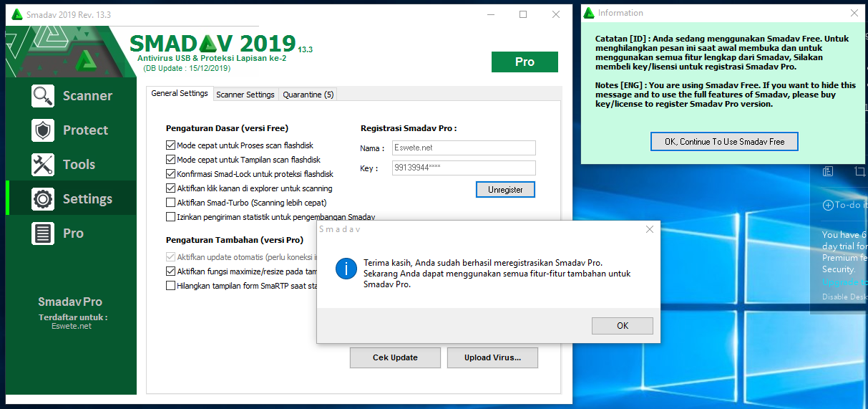The height and width of the screenshot is (409, 868).
Task: Click the blue info icon in dialog
Action: coord(346,269)
